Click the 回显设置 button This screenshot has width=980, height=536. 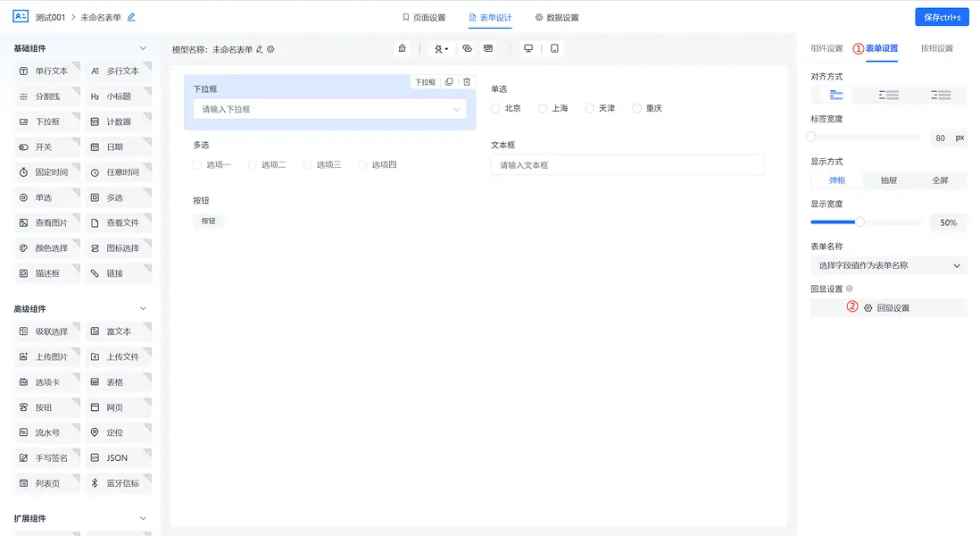click(889, 307)
